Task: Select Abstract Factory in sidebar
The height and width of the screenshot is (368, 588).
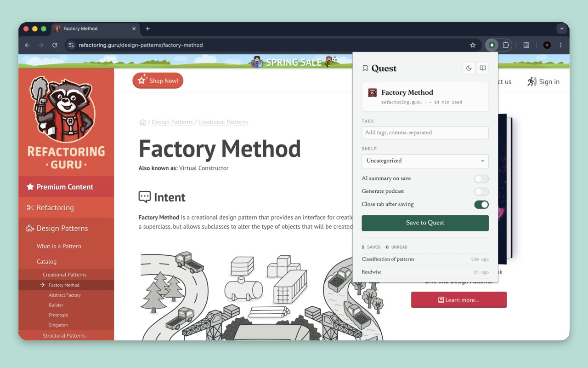Action: [65, 295]
